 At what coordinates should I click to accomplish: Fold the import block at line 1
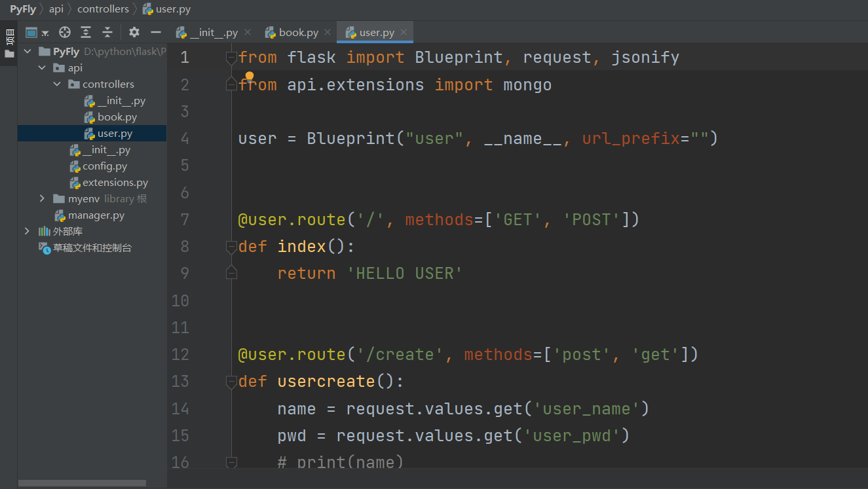[231, 58]
